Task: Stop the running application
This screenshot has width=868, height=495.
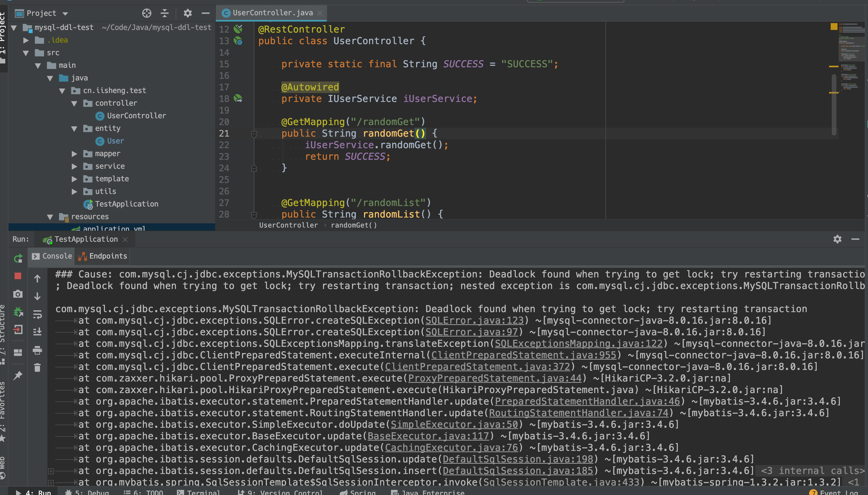Action: 18,276
